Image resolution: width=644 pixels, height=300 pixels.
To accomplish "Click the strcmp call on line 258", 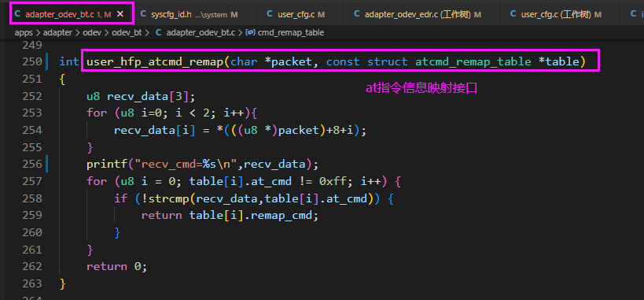I will coord(169,198).
